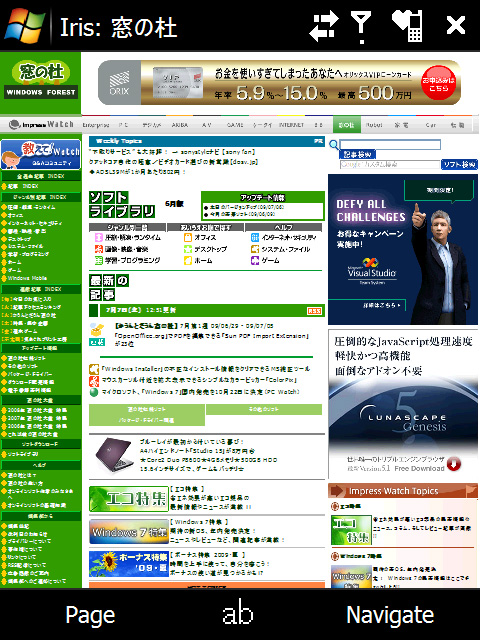Open the brown システム・ファイル category icon
The image size is (480, 640).
(x=255, y=249)
